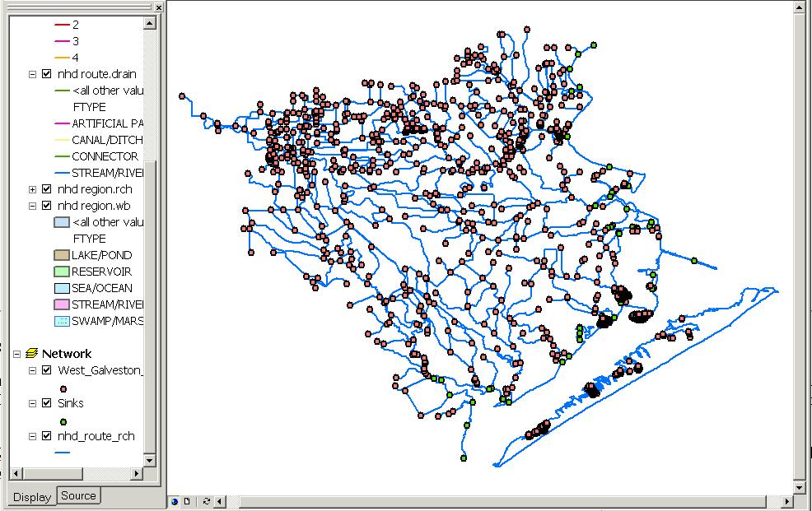Expand the nhd region.rch layer
Image resolution: width=812 pixels, height=511 pixels.
(x=33, y=189)
